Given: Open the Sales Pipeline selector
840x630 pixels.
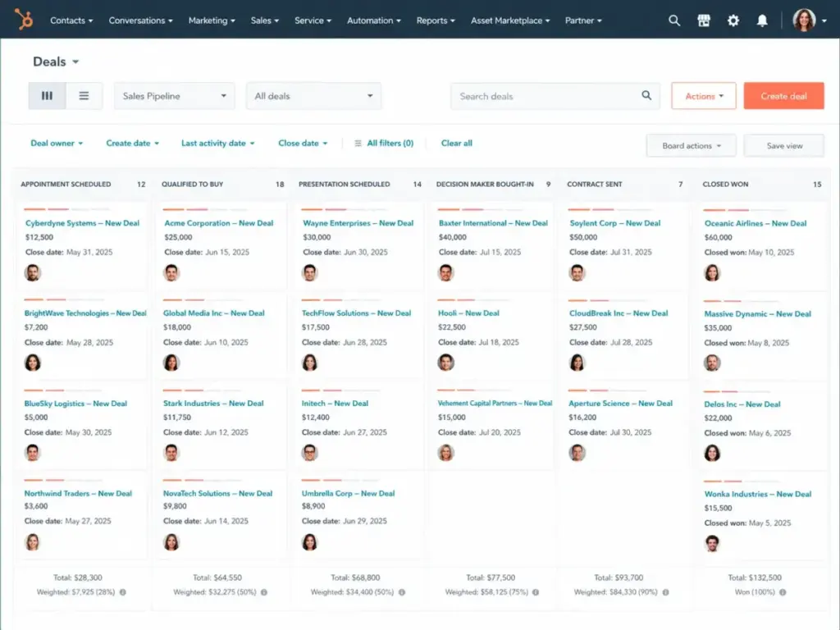Looking at the screenshot, I should pyautogui.click(x=174, y=96).
